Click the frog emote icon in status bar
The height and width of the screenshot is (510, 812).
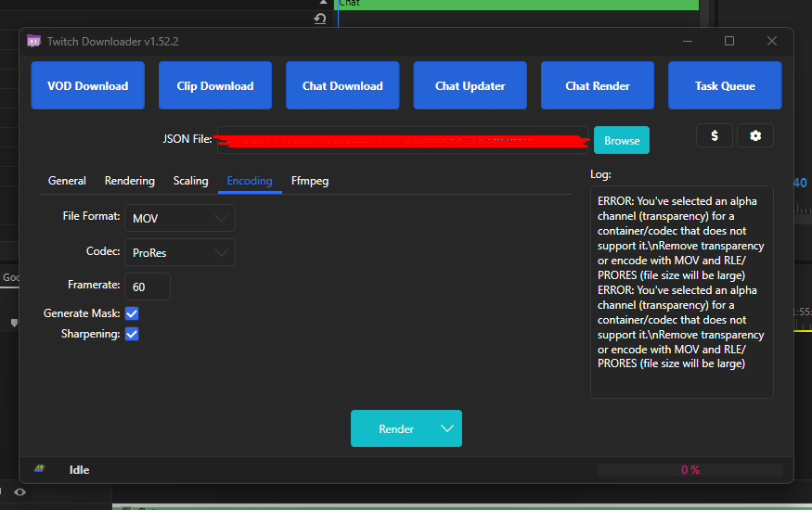click(39, 468)
